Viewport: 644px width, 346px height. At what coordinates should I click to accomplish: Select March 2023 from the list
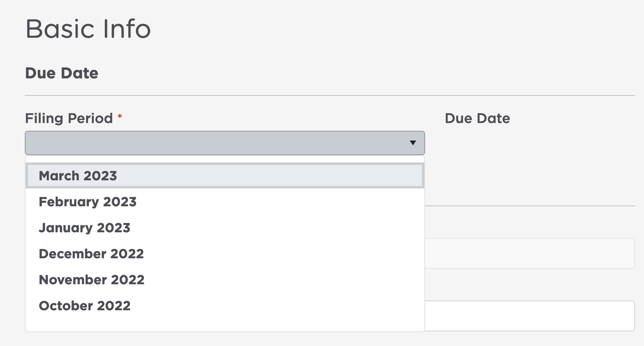click(78, 175)
